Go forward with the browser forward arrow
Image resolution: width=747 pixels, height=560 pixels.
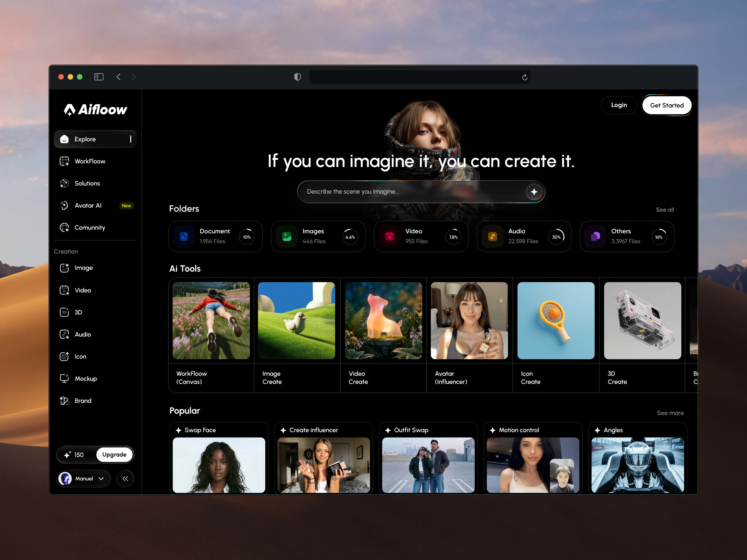coord(134,77)
